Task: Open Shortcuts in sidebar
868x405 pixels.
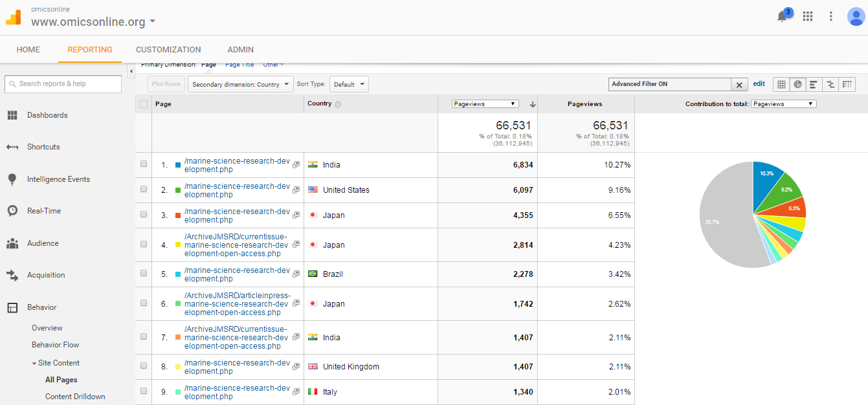Action: point(43,147)
